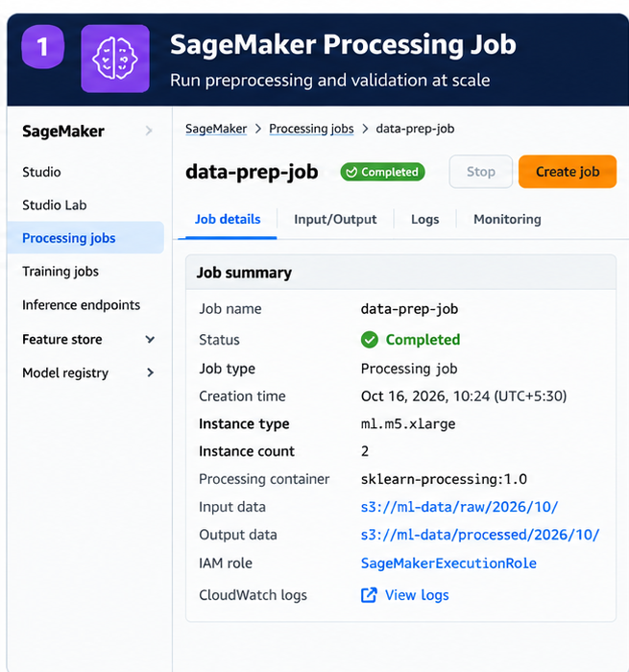Viewport: 629px width, 672px height.
Task: Click the SageMaker sidebar heading
Action: (63, 131)
